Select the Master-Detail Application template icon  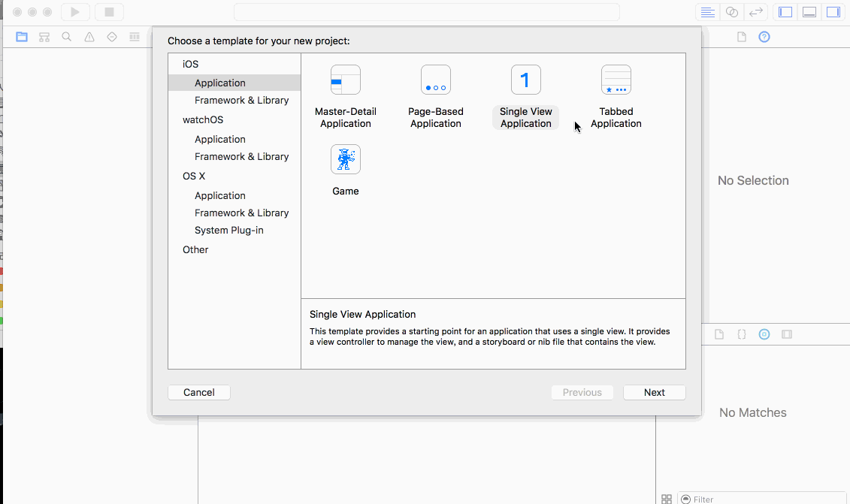[x=346, y=80]
